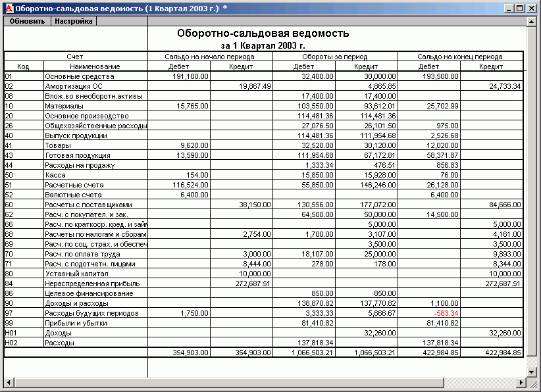This screenshot has height=392, width=541.
Task: Select the 'Расчеты по налогам и сборам' account name
Action: pyautogui.click(x=96, y=234)
